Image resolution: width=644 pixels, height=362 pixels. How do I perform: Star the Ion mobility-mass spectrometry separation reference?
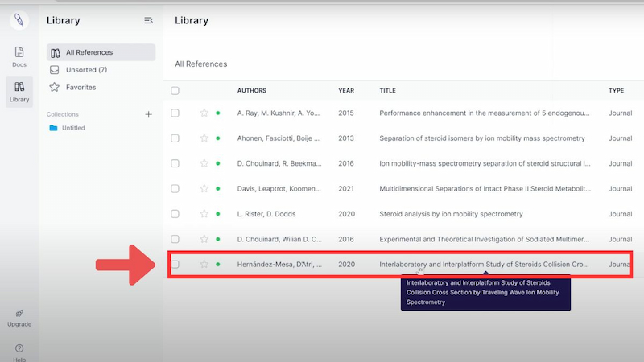[204, 163]
